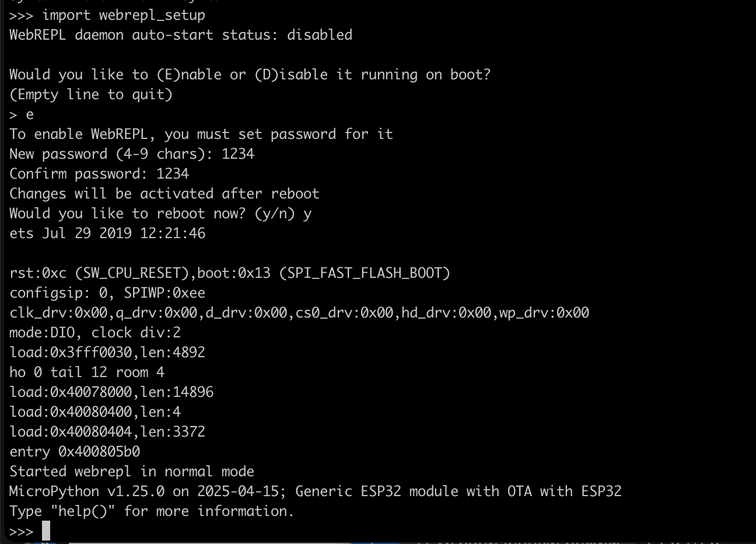Click the typed "e" response line
756x544 pixels.
(x=29, y=114)
